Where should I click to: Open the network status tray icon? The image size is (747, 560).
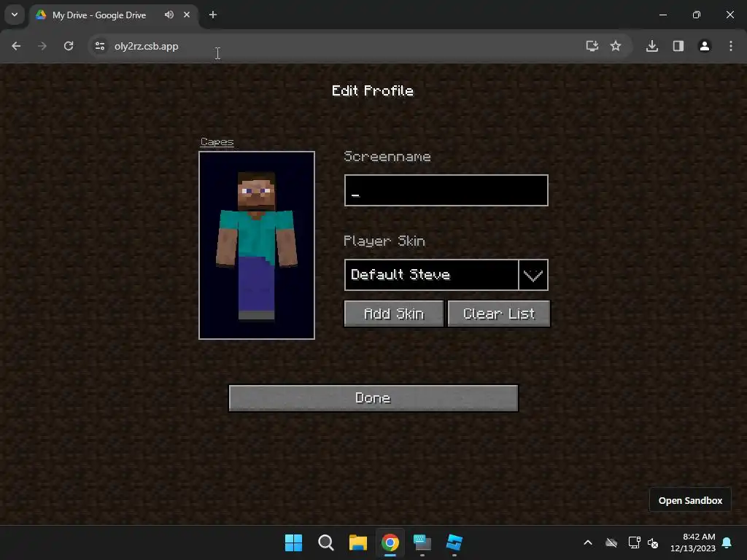click(634, 542)
